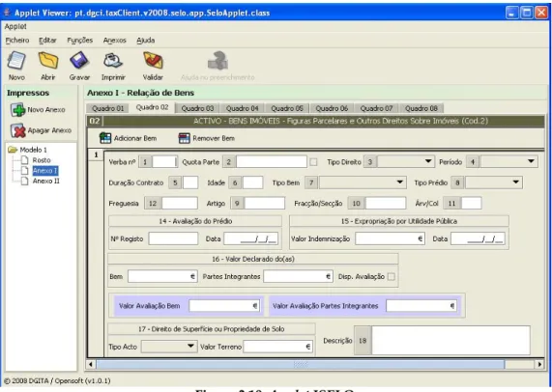
Task: Click the Quota Parte input field
Action: (x=272, y=162)
